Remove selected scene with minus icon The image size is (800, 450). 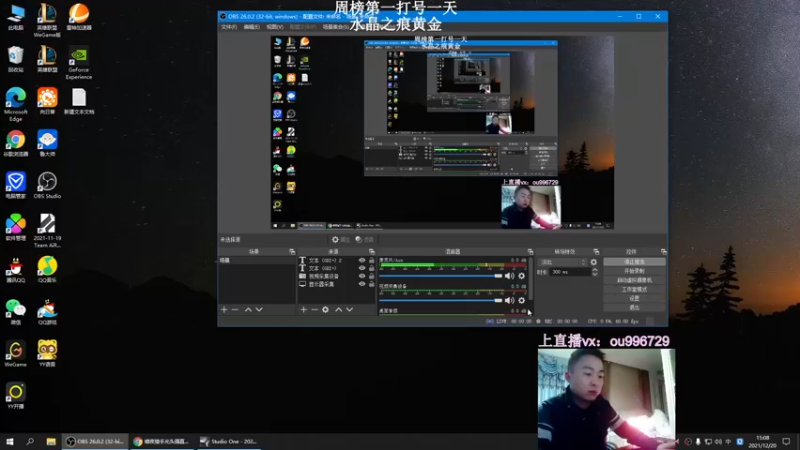(235, 309)
